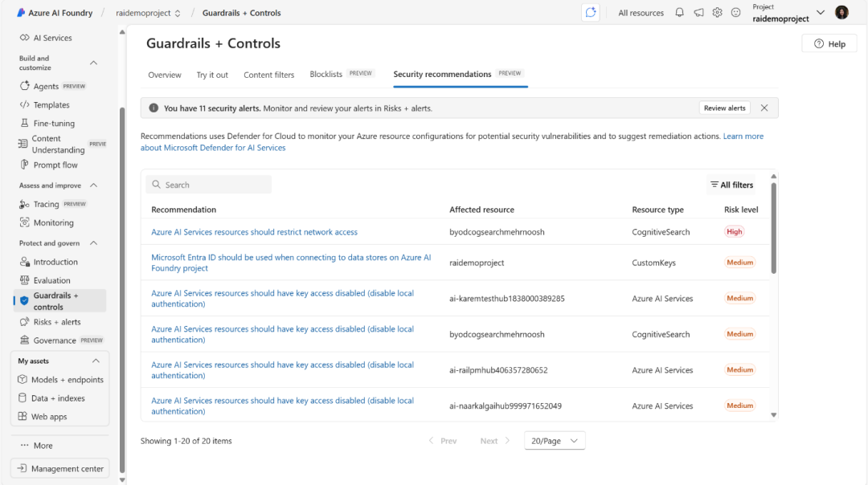The width and height of the screenshot is (868, 485).
Task: Switch to the Try it out tab
Action: 212,75
